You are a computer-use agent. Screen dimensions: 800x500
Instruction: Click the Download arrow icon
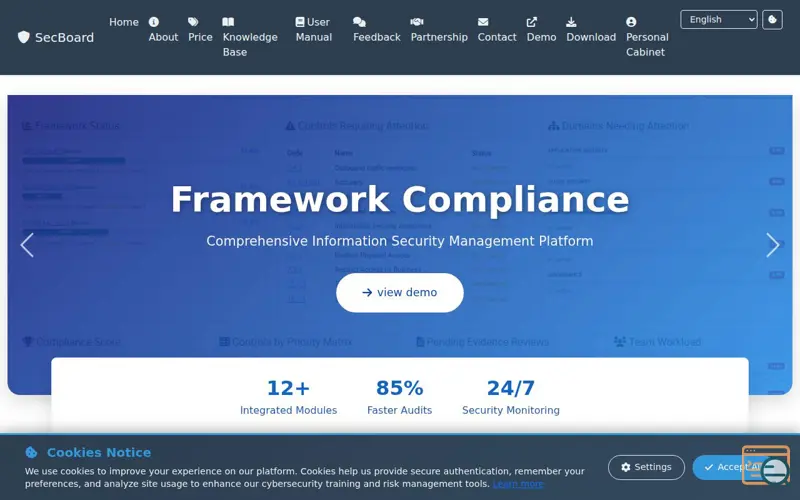[x=571, y=22]
